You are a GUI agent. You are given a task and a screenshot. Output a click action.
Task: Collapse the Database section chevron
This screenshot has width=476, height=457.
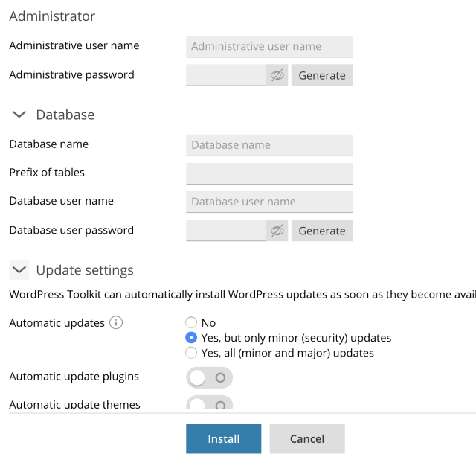click(19, 115)
